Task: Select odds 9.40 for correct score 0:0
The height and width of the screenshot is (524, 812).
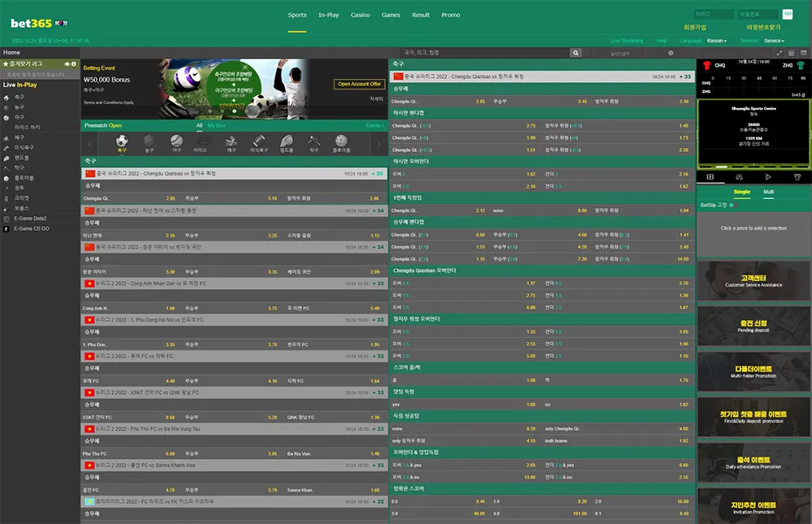Action: [480, 502]
